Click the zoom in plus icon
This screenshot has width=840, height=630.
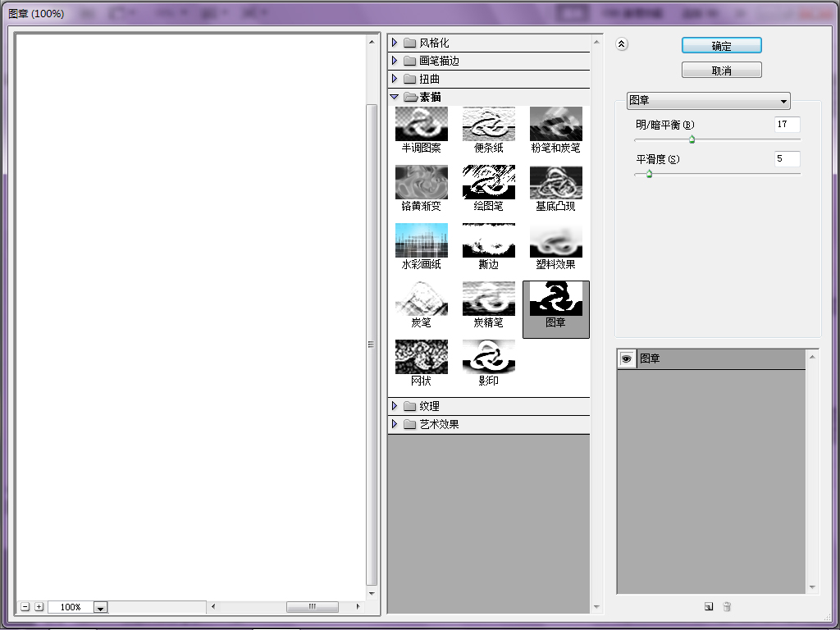tap(39, 606)
